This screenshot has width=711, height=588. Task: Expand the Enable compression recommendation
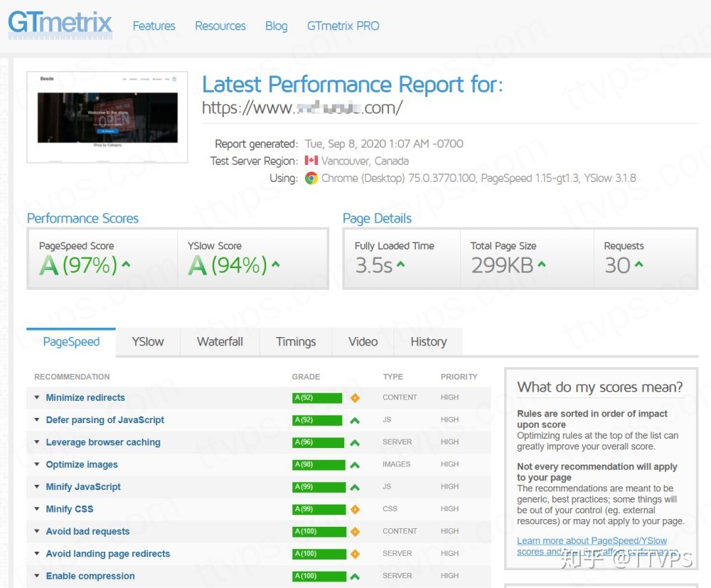pyautogui.click(x=90, y=576)
